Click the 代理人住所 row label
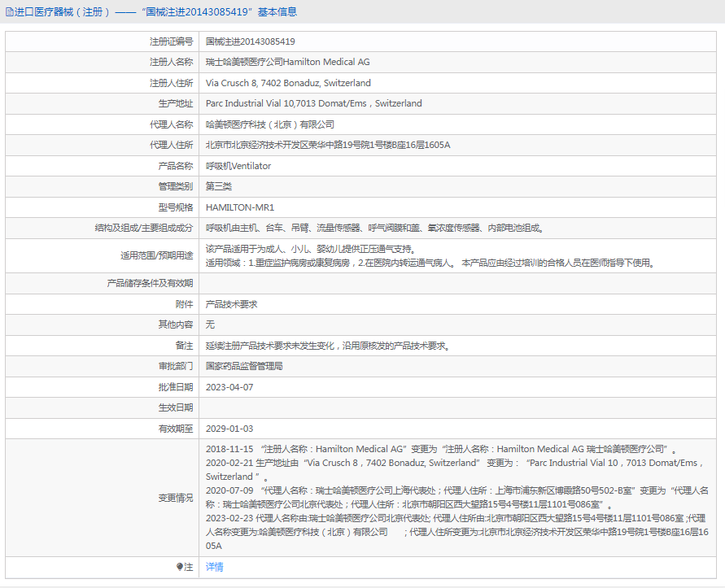The height and width of the screenshot is (588, 725). (171, 145)
